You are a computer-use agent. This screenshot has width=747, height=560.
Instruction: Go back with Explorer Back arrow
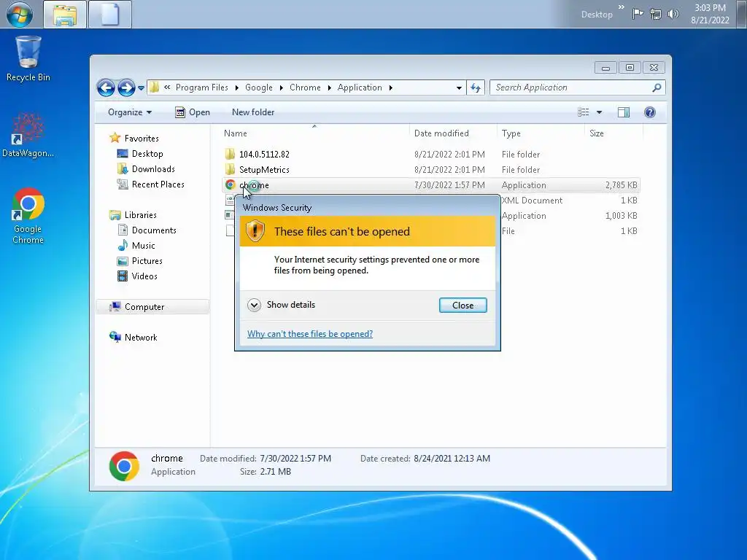106,87
